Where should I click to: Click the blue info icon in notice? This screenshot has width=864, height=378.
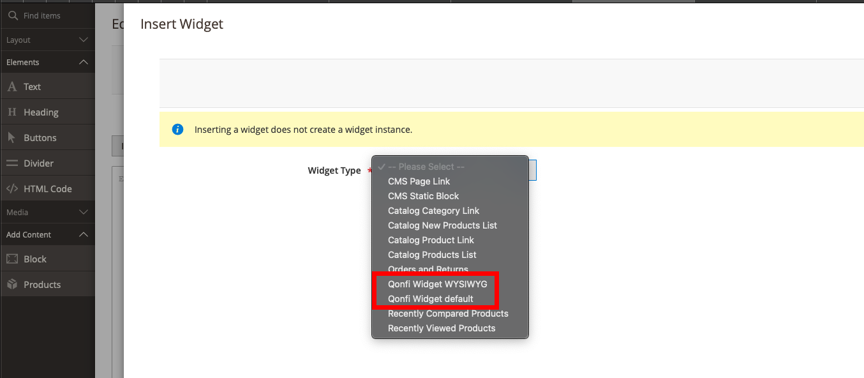177,129
